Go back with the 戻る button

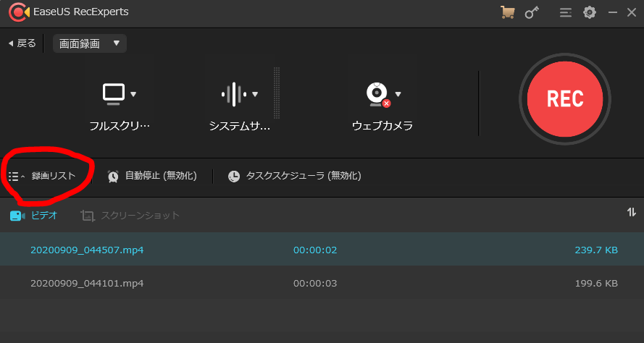pyautogui.click(x=22, y=43)
